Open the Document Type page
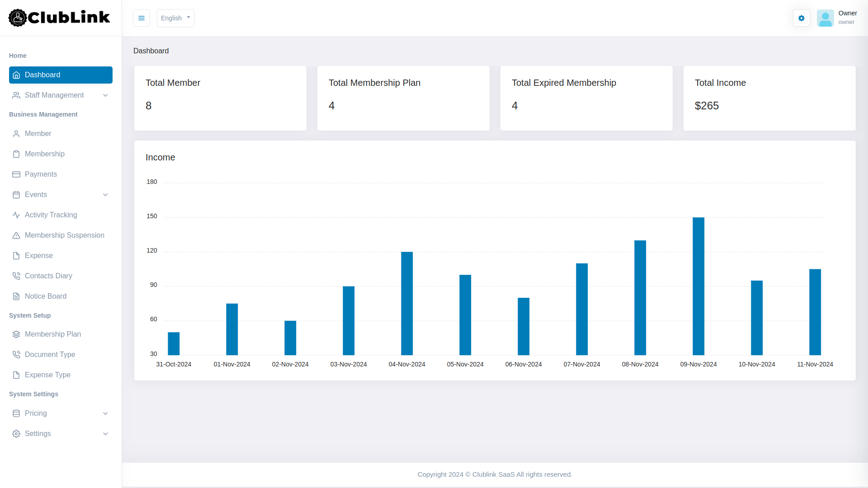868x488 pixels. click(50, 354)
